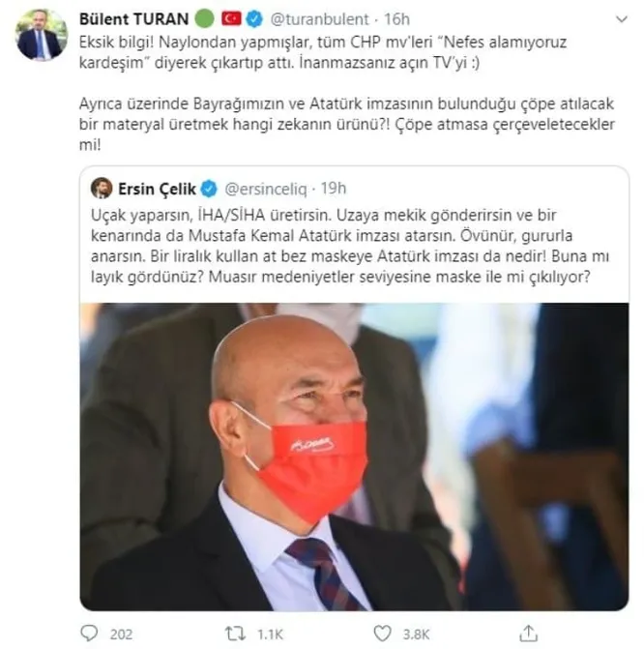The image size is (644, 649).
Task: Open the Ersin Çelik name link
Action: 157,189
